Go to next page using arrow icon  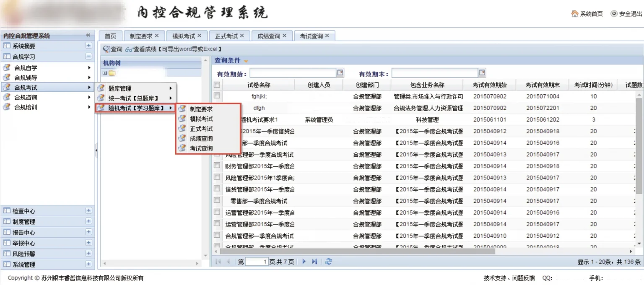click(304, 262)
